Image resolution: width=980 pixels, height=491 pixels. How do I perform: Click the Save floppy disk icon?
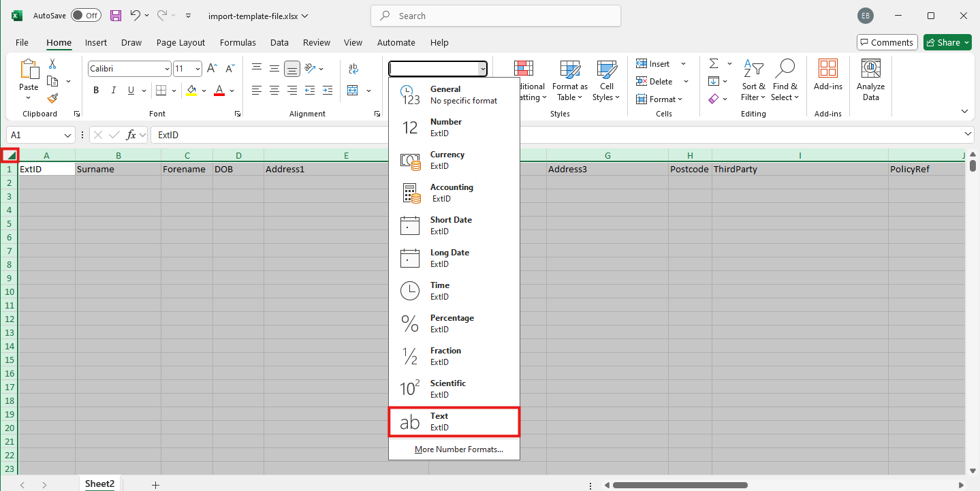pos(116,16)
